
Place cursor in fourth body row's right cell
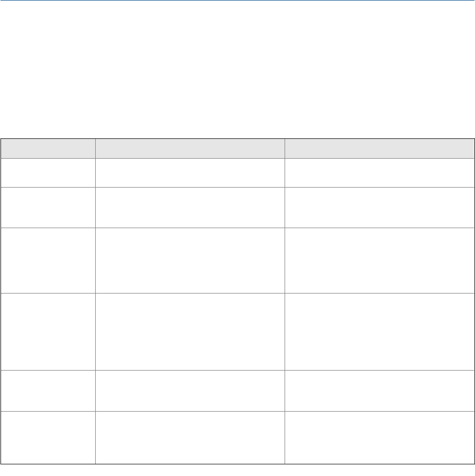click(x=379, y=331)
